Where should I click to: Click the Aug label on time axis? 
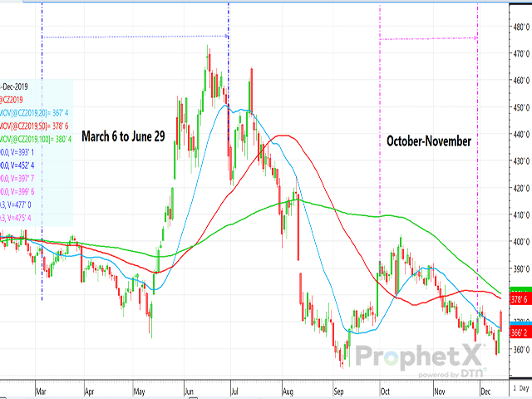click(288, 392)
